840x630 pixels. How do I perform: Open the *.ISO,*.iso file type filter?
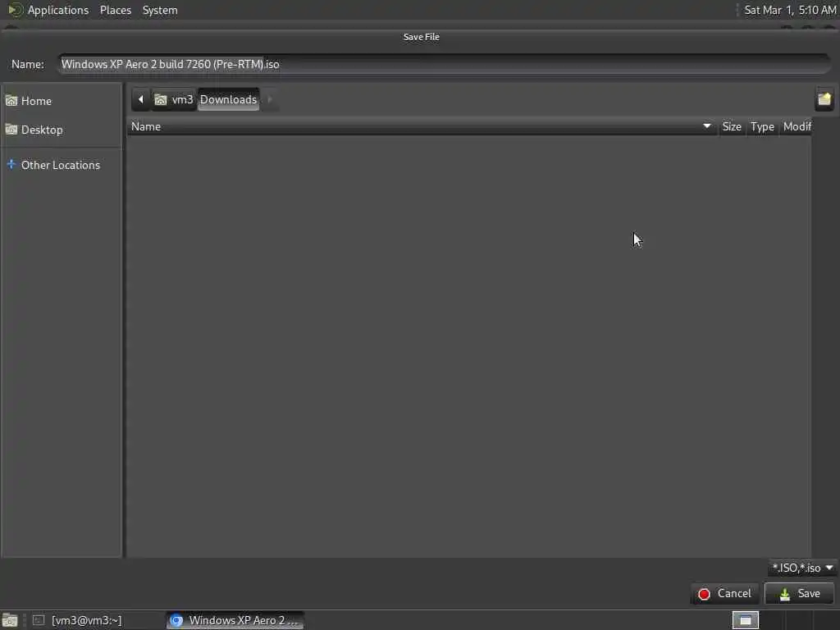point(802,568)
